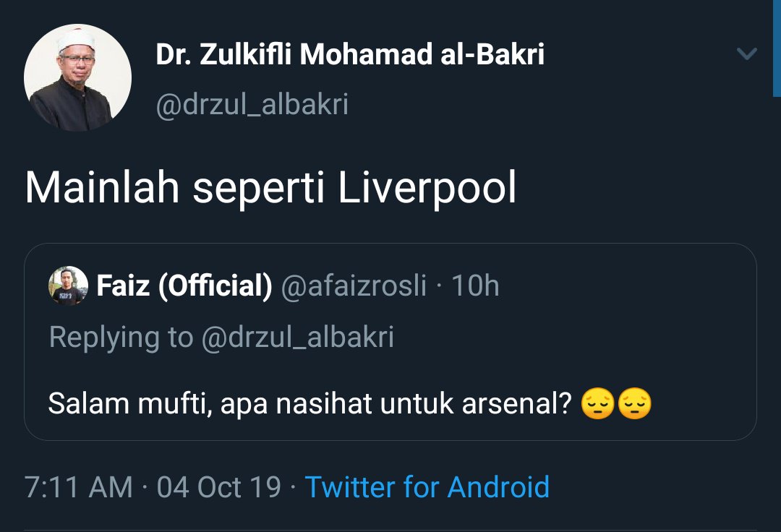Click the 10h timestamp on quoted tweet
781x532 pixels.
point(475,286)
